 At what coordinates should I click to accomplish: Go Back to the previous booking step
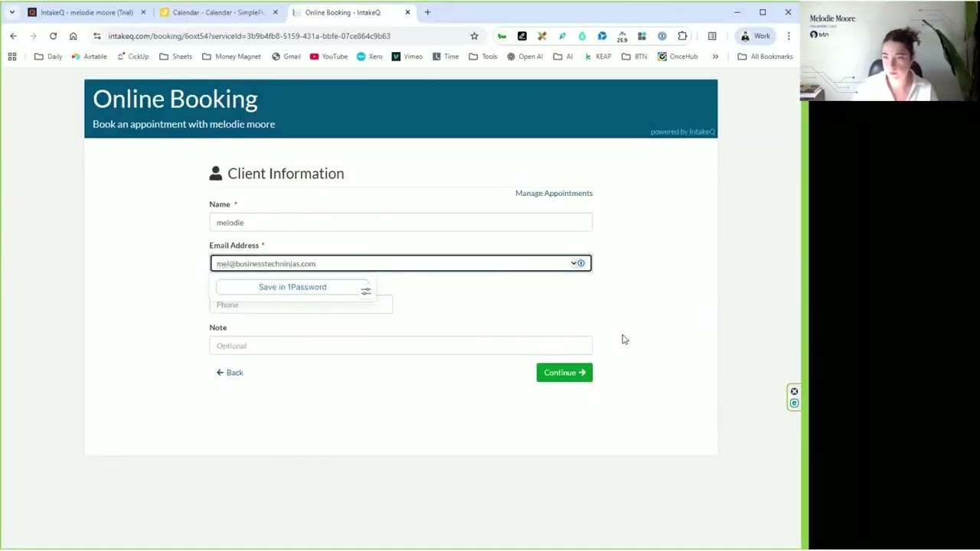click(x=230, y=373)
